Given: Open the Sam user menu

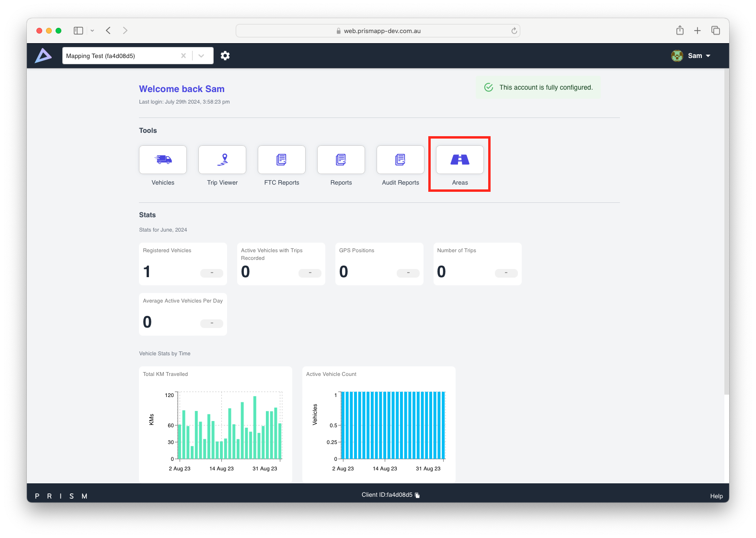Looking at the screenshot, I should (691, 56).
